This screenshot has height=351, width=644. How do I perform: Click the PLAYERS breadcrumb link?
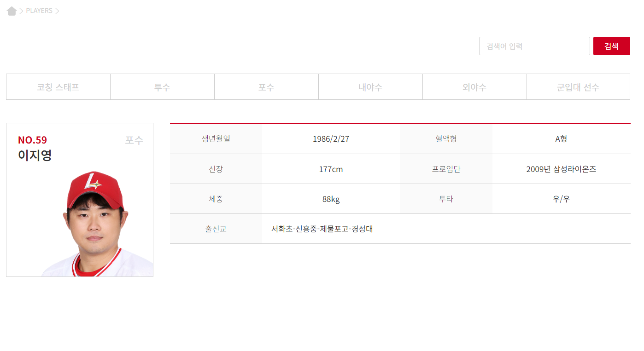pos(39,11)
